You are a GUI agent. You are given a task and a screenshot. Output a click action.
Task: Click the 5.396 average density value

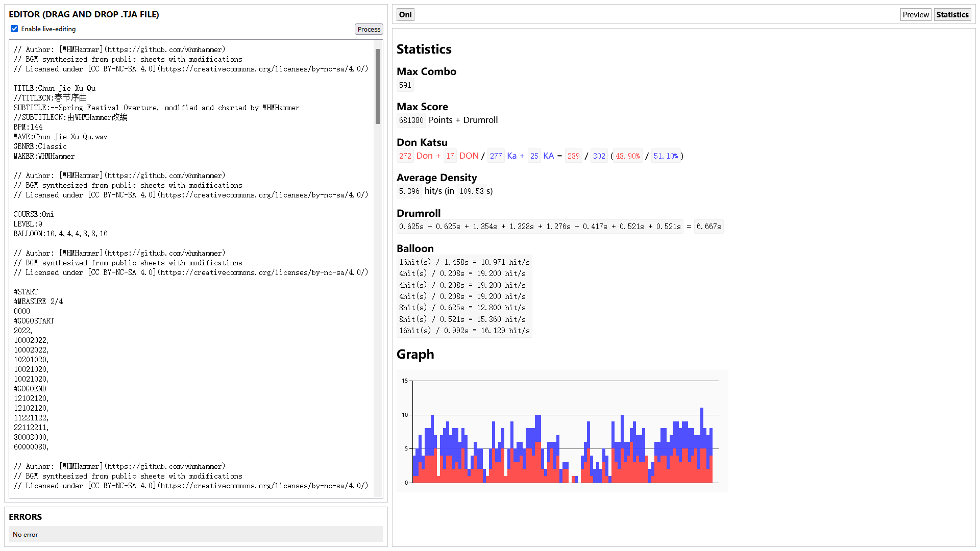tap(409, 191)
